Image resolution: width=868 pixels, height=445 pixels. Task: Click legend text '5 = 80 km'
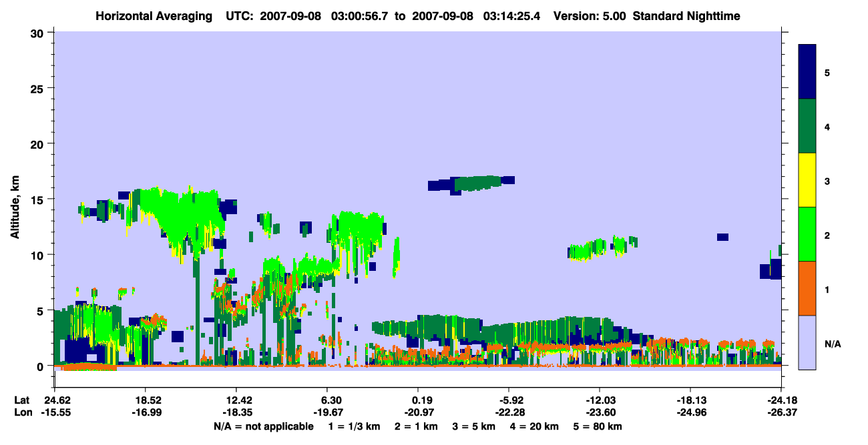598,426
